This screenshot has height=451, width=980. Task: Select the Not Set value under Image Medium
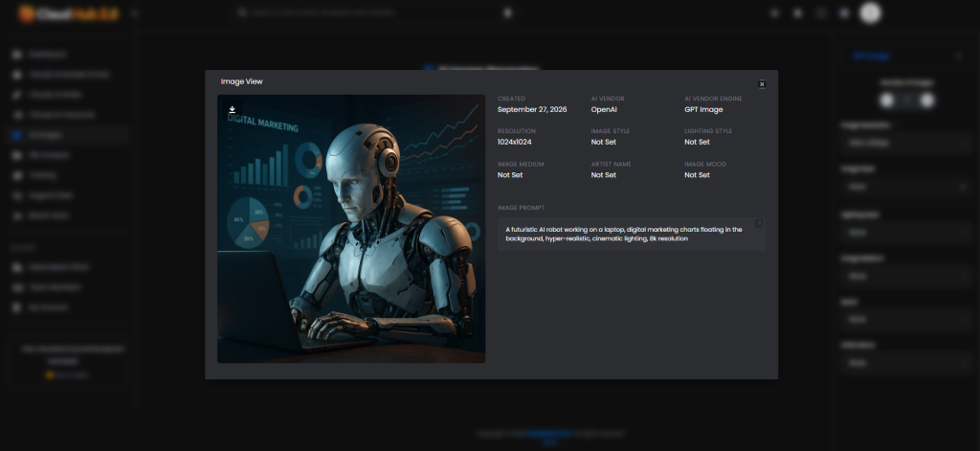pyautogui.click(x=510, y=175)
